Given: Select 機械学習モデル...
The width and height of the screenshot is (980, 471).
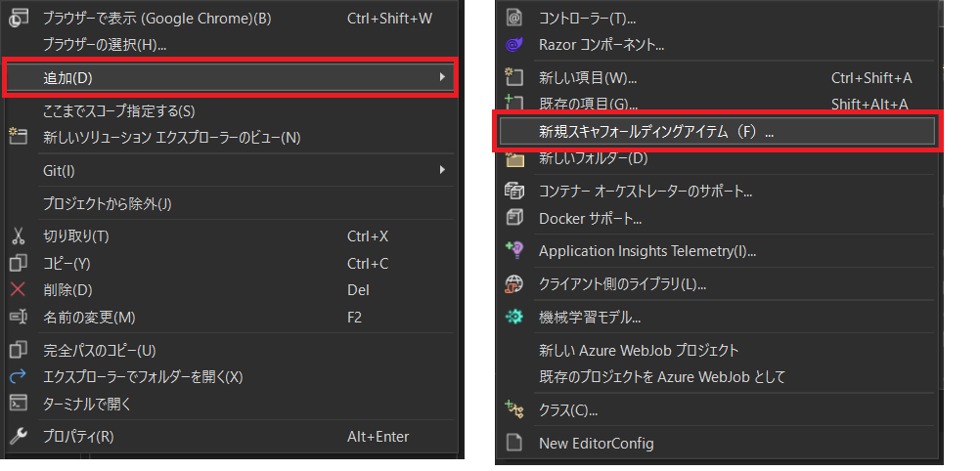Looking at the screenshot, I should (x=590, y=317).
